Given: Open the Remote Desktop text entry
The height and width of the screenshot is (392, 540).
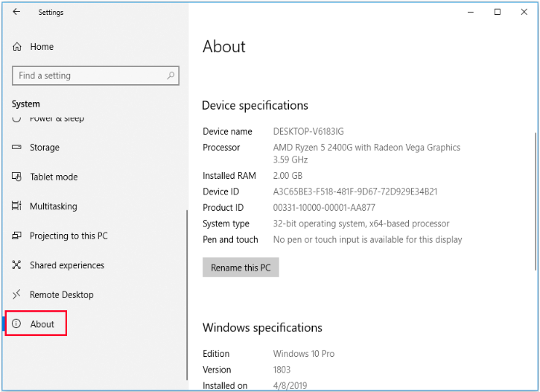Looking at the screenshot, I should [x=62, y=295].
